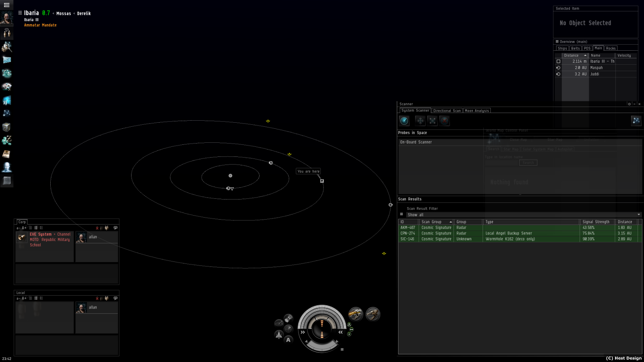The height and width of the screenshot is (362, 644).
Task: Select the Local Angel Backup Server row
Action: (x=520, y=233)
